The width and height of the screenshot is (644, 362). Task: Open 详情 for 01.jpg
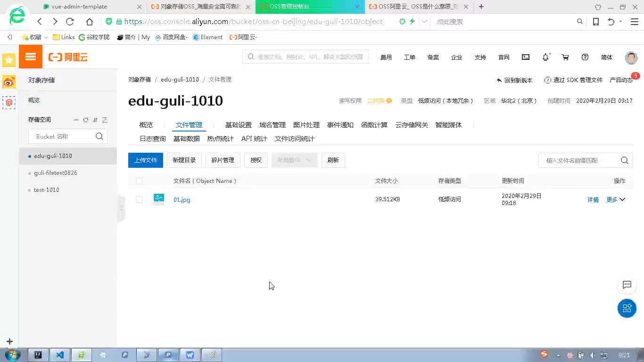[x=593, y=200]
